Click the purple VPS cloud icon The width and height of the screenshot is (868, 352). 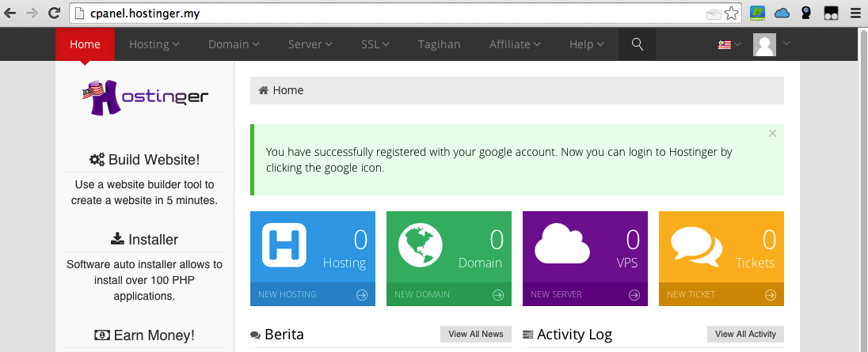[x=562, y=244]
